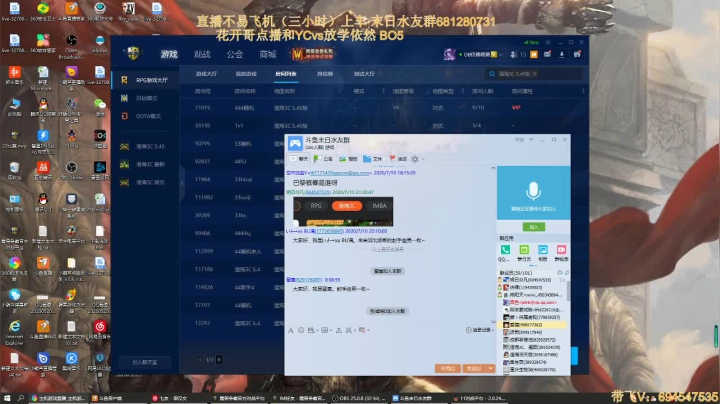720x404 pixels.
Task: Open the room attributes column filter
Action: (583, 91)
